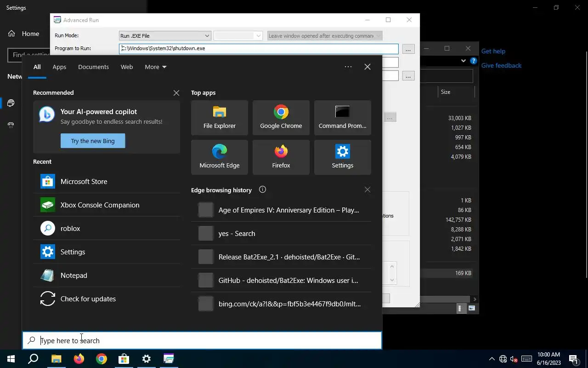Open Leave window opened dropdown
The height and width of the screenshot is (368, 588).
click(325, 35)
